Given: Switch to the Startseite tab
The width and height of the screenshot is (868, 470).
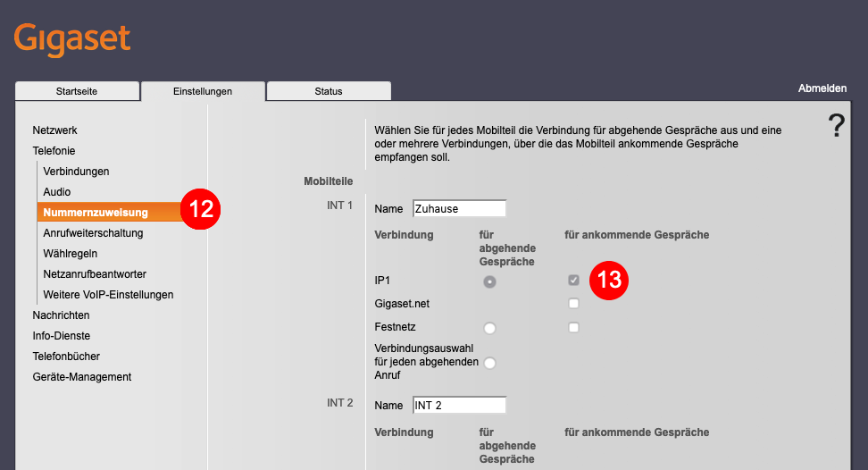Looking at the screenshot, I should coord(77,91).
